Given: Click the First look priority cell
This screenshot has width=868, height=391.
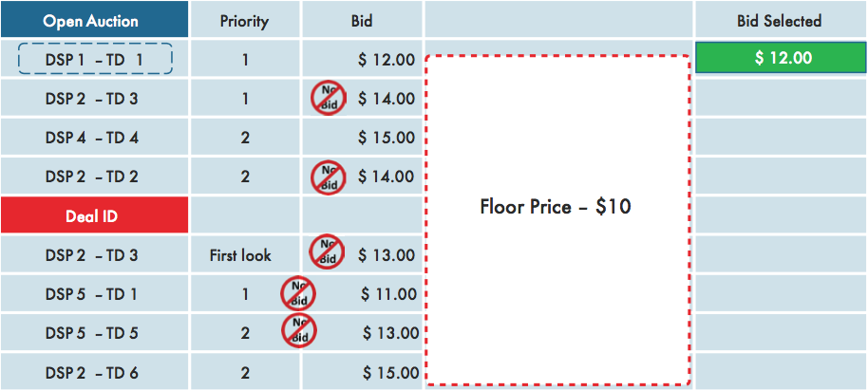Looking at the screenshot, I should (x=240, y=255).
